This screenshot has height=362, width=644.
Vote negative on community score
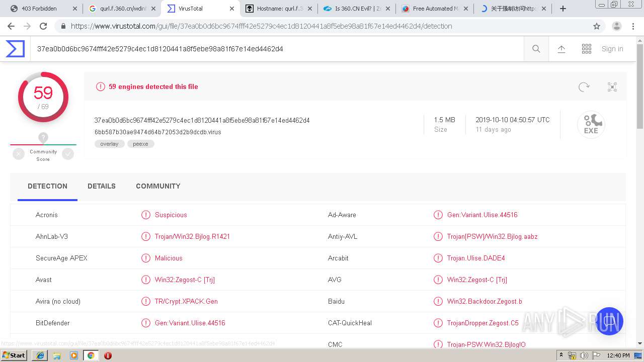pos(19,154)
